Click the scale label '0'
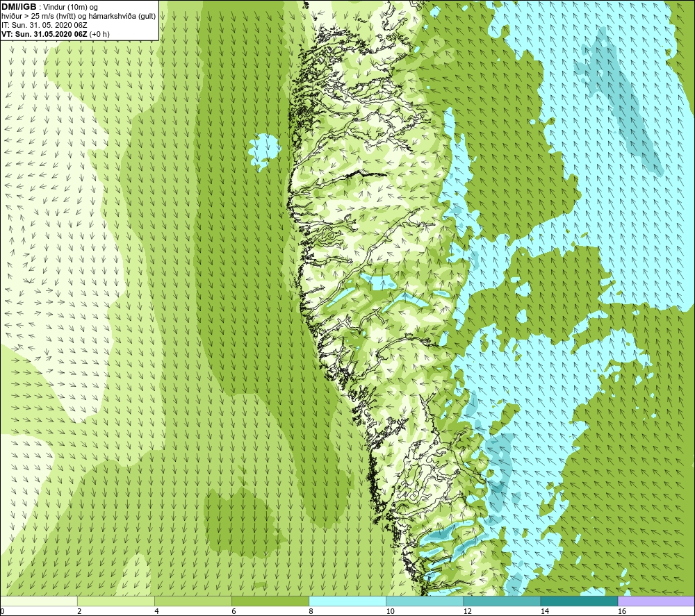This screenshot has width=695, height=616. [x=2, y=611]
